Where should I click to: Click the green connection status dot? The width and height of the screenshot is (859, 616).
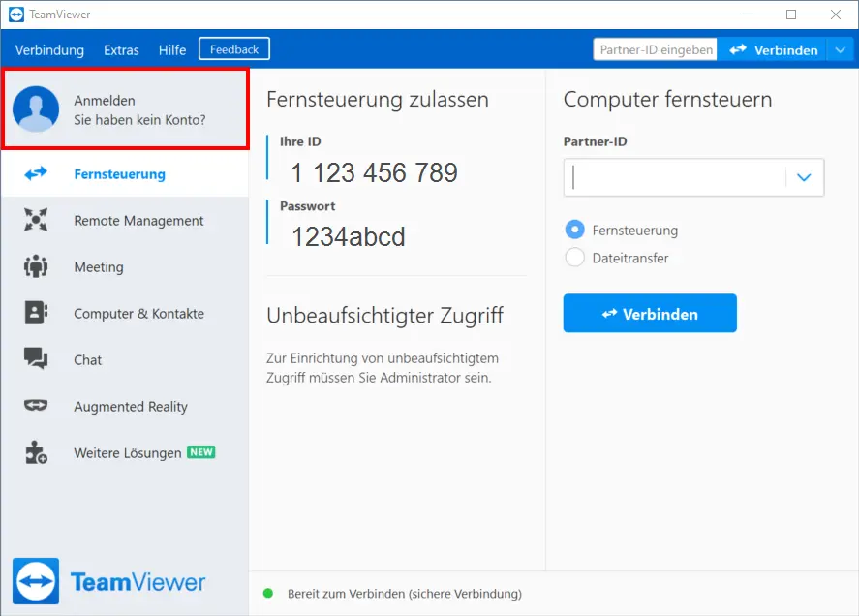(x=268, y=593)
